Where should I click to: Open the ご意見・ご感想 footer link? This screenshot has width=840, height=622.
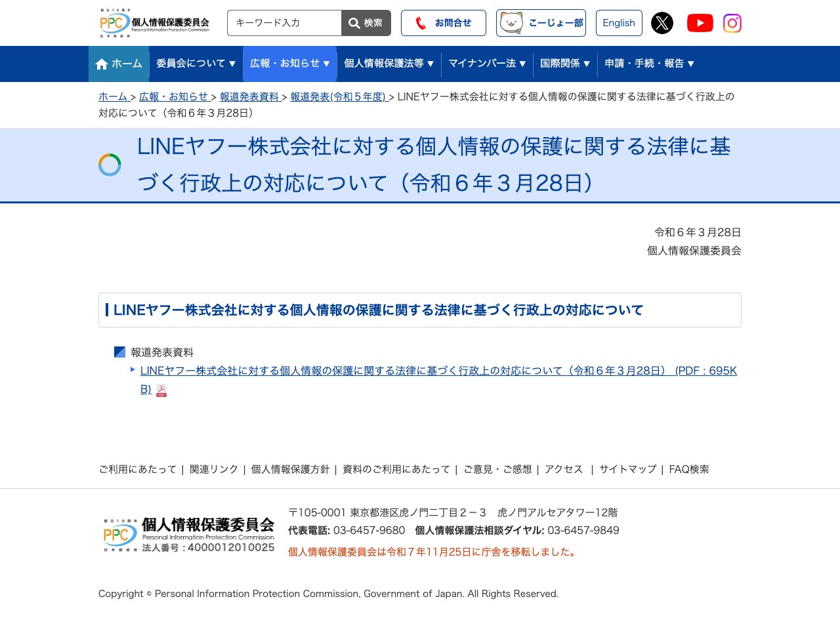tap(497, 469)
